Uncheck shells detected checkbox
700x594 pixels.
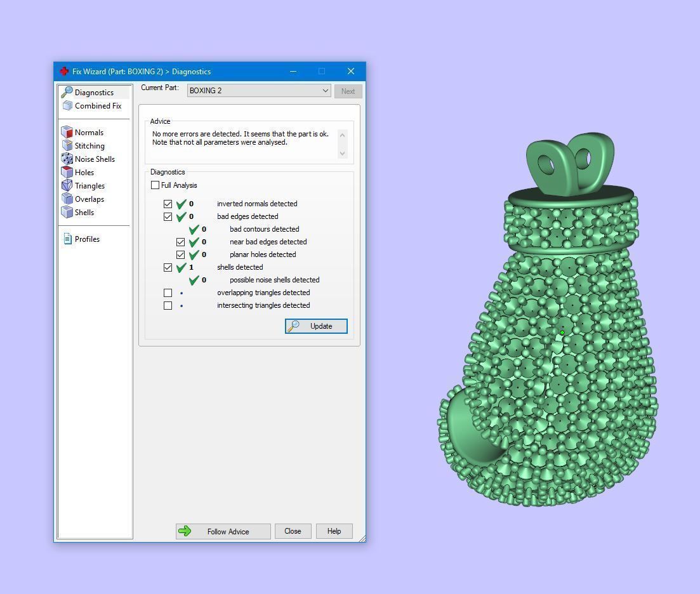[x=168, y=268]
